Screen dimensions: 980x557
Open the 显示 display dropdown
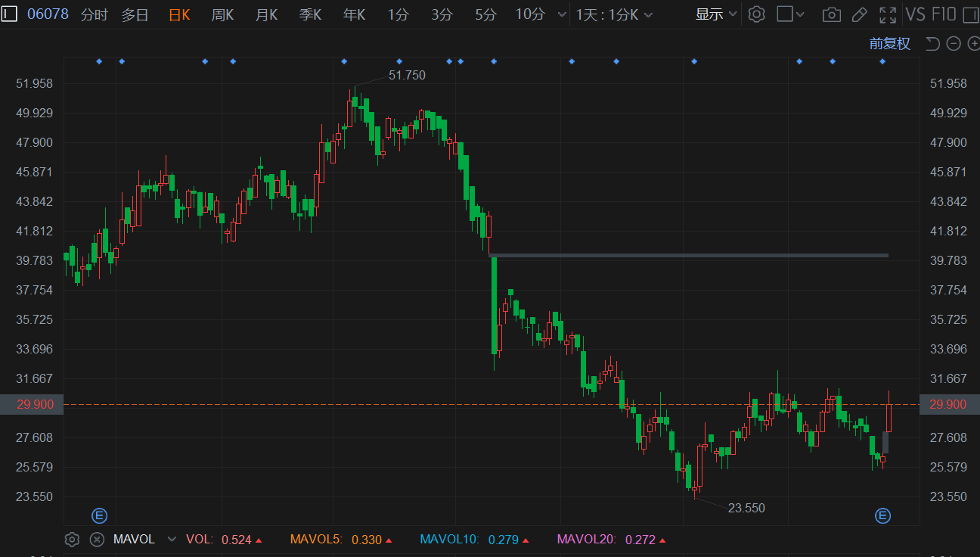point(716,14)
